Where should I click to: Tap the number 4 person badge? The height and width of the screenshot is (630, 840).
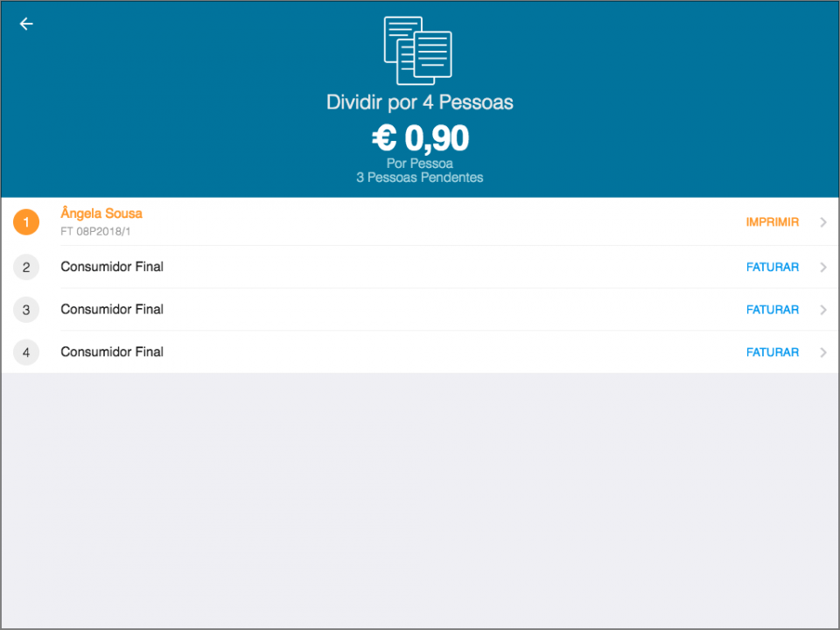tap(26, 353)
